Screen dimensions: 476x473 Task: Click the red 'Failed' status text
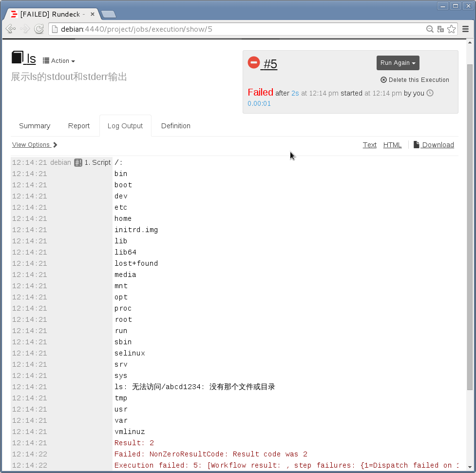[261, 92]
